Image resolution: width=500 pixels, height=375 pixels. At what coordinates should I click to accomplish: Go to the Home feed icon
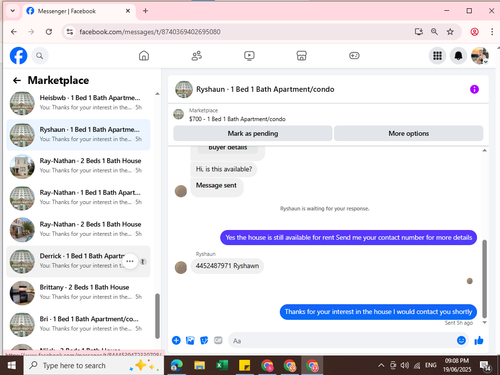(x=144, y=56)
